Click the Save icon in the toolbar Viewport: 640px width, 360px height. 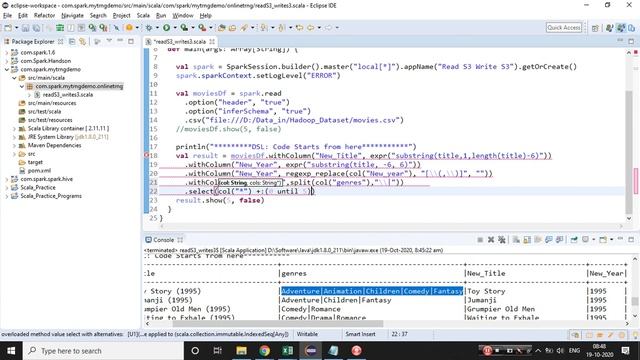tap(25, 28)
